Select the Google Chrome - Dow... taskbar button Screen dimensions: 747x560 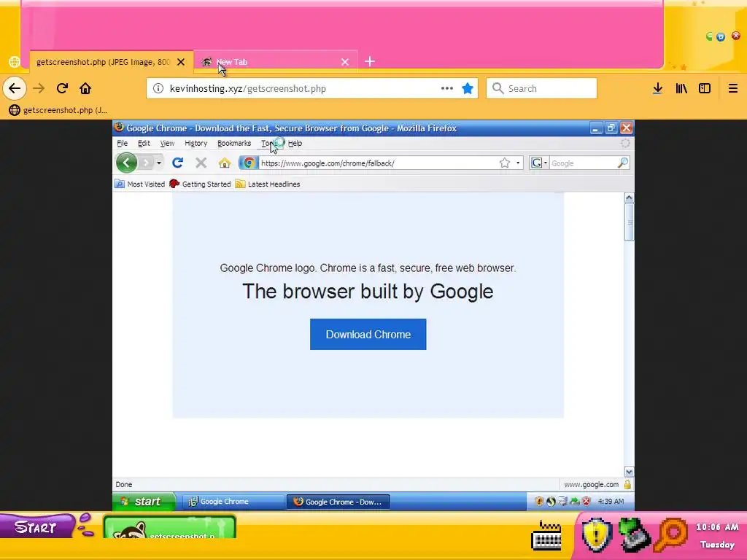click(338, 502)
